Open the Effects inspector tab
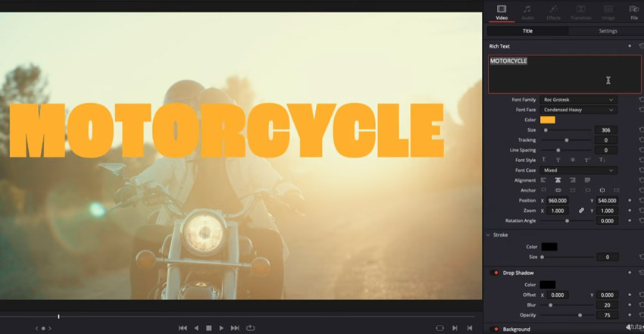This screenshot has width=644, height=334. click(553, 12)
